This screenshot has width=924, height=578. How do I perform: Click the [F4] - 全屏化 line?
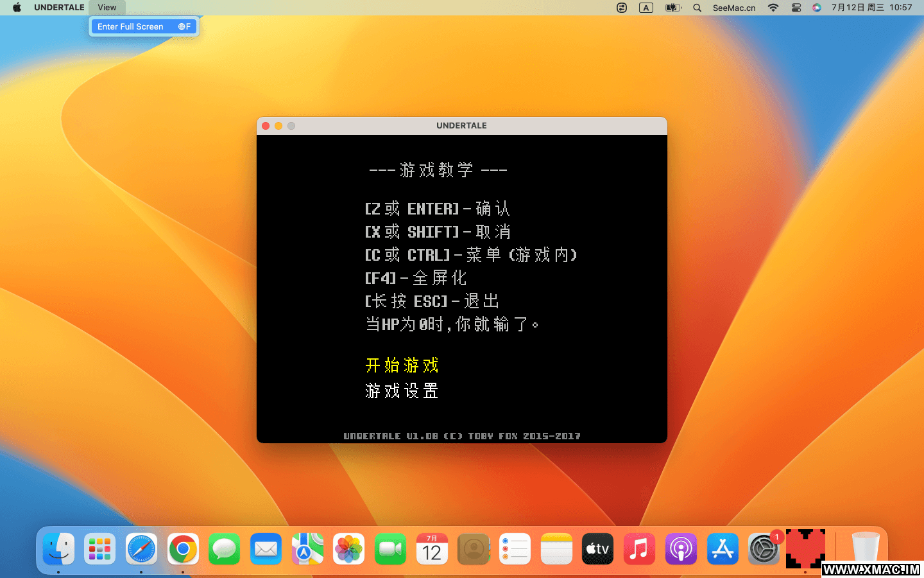click(x=416, y=278)
